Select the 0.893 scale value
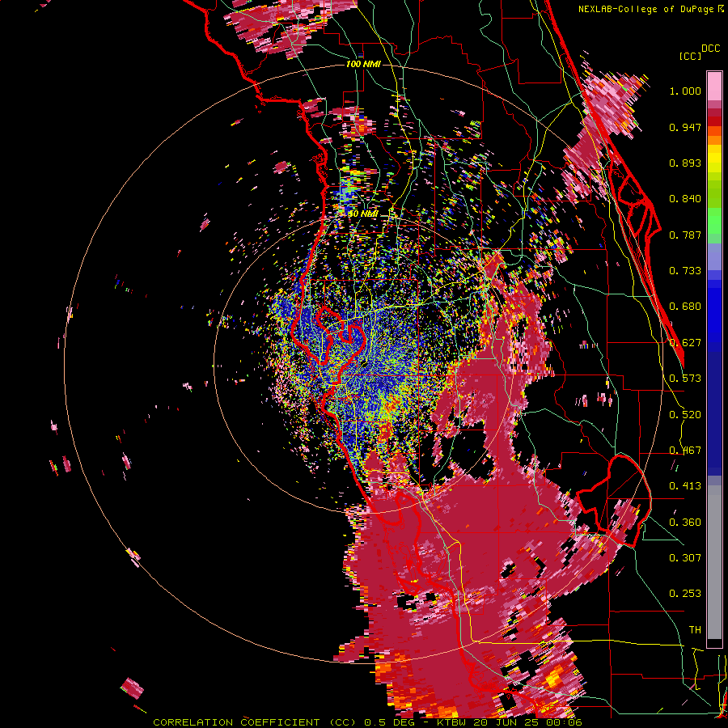The width and height of the screenshot is (728, 728). coord(685,163)
